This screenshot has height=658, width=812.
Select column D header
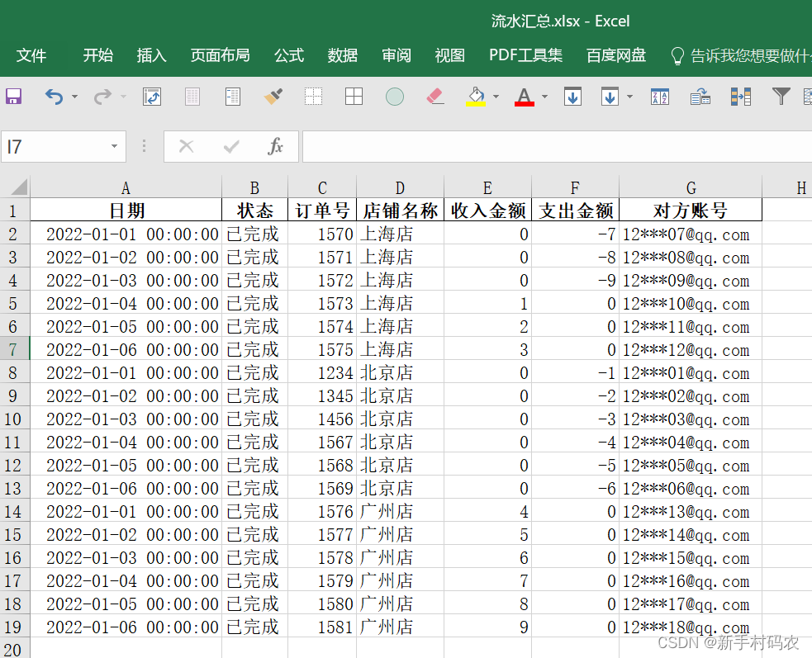400,187
